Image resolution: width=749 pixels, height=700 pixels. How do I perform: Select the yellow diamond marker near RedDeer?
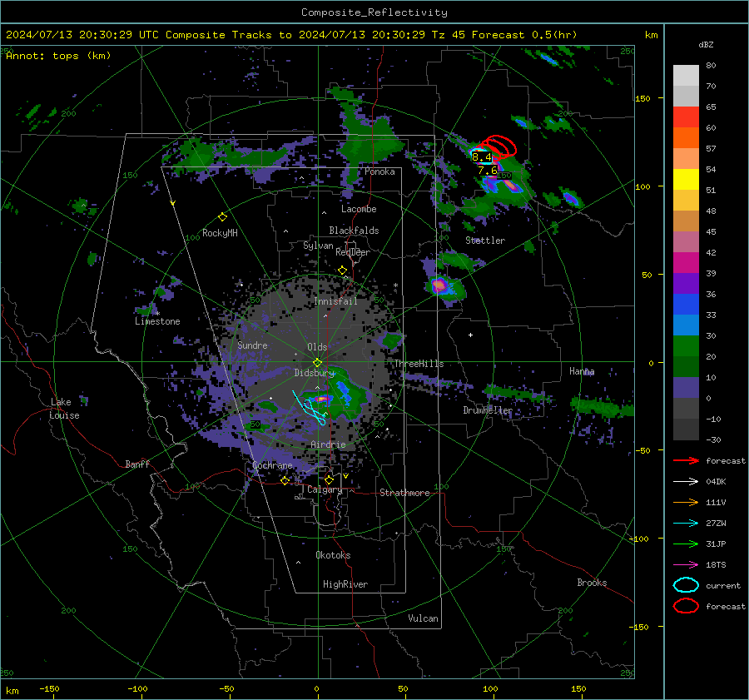[343, 271]
